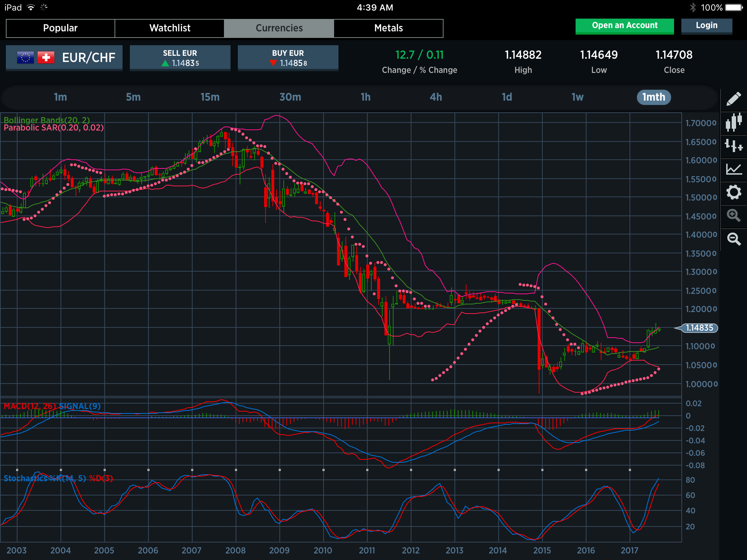Tap the 1.14882 High value
747x560 pixels.
tap(523, 55)
